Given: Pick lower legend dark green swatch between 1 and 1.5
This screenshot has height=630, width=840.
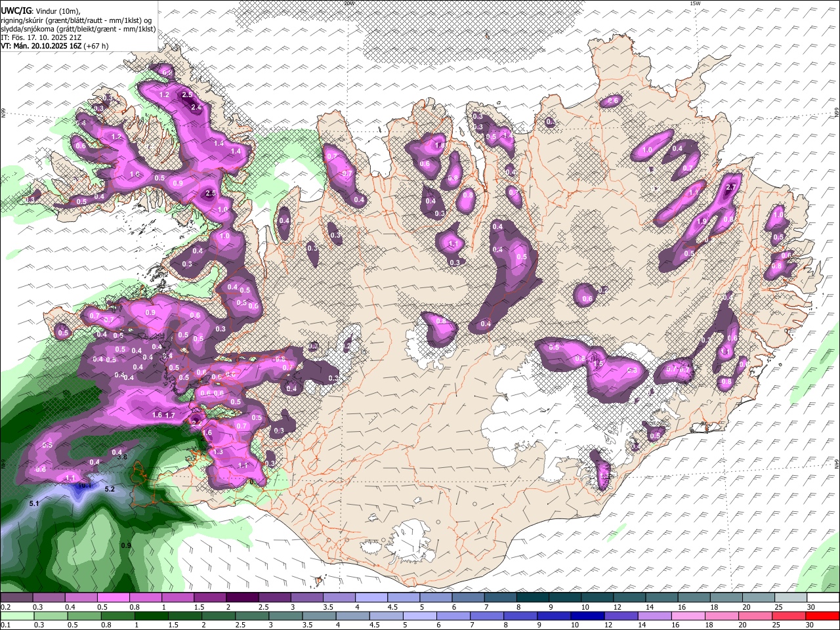Looking at the screenshot, I should (x=151, y=616).
